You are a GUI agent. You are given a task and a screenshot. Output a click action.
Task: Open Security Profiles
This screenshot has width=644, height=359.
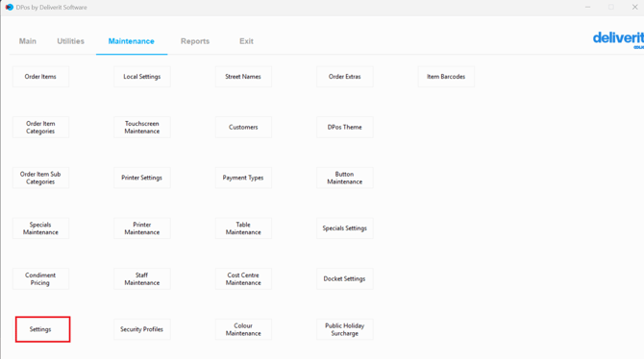(142, 329)
